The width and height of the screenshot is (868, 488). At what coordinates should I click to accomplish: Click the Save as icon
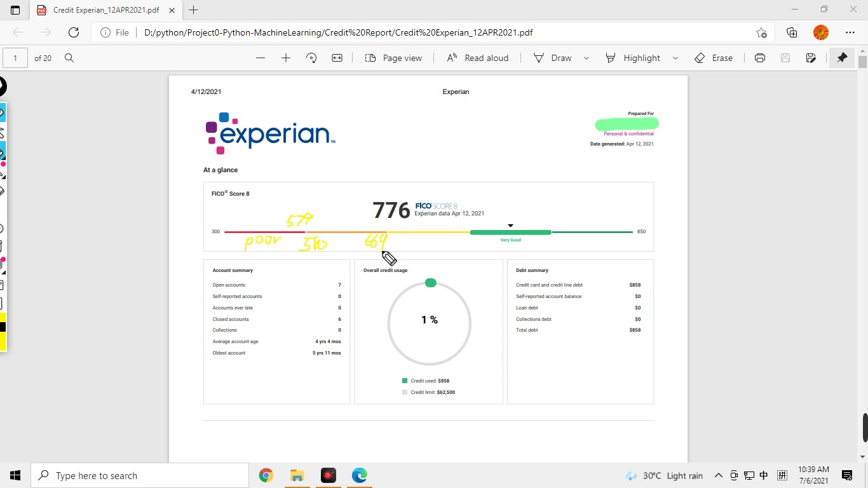pyautogui.click(x=811, y=58)
